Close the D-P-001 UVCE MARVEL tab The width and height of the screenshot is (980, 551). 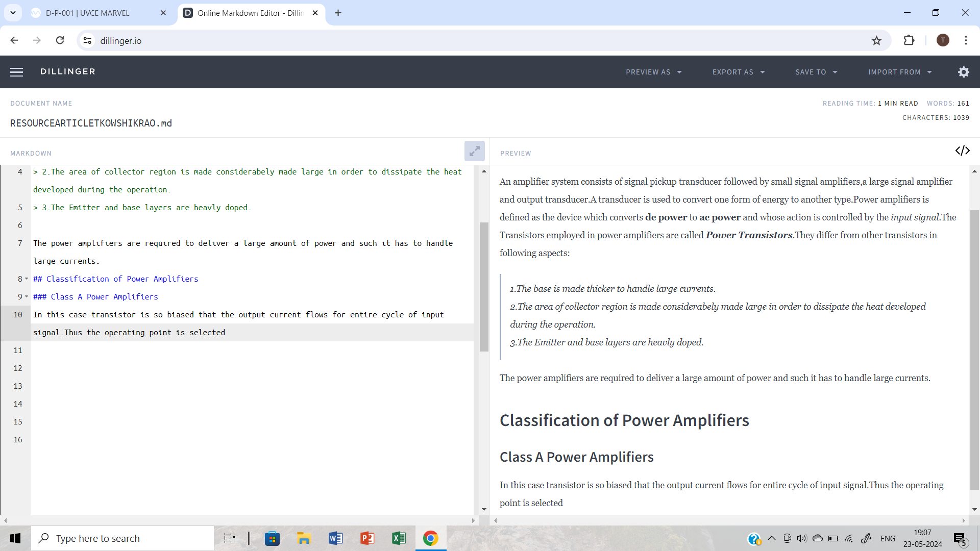pos(163,13)
